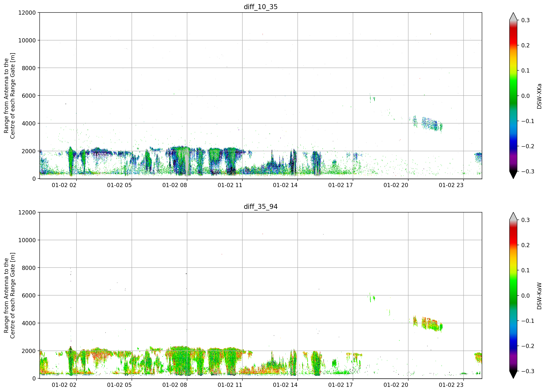Screen dimensions: 546x392
Task: Click the −0.1 tick on DSW-XKa colorbar
Action: coord(528,121)
